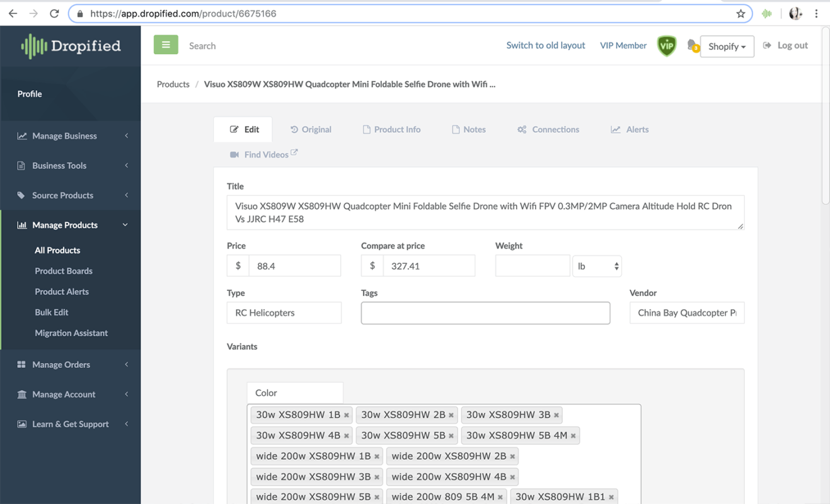
Task: Expand Learn & Get Support menu
Action: [71, 424]
